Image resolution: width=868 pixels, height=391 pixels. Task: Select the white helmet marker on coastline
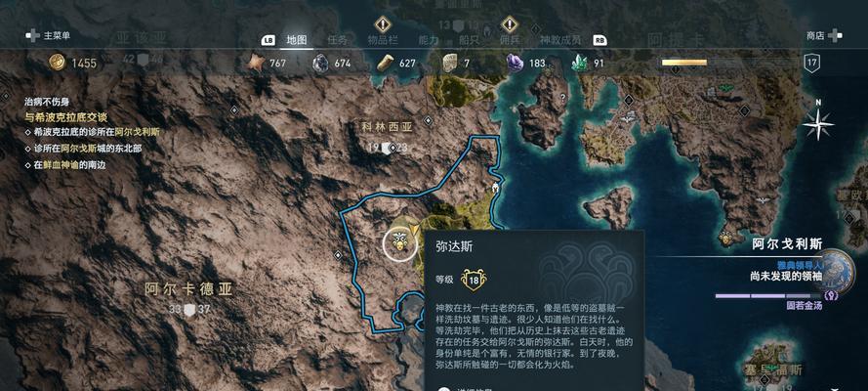pyautogui.click(x=496, y=188)
